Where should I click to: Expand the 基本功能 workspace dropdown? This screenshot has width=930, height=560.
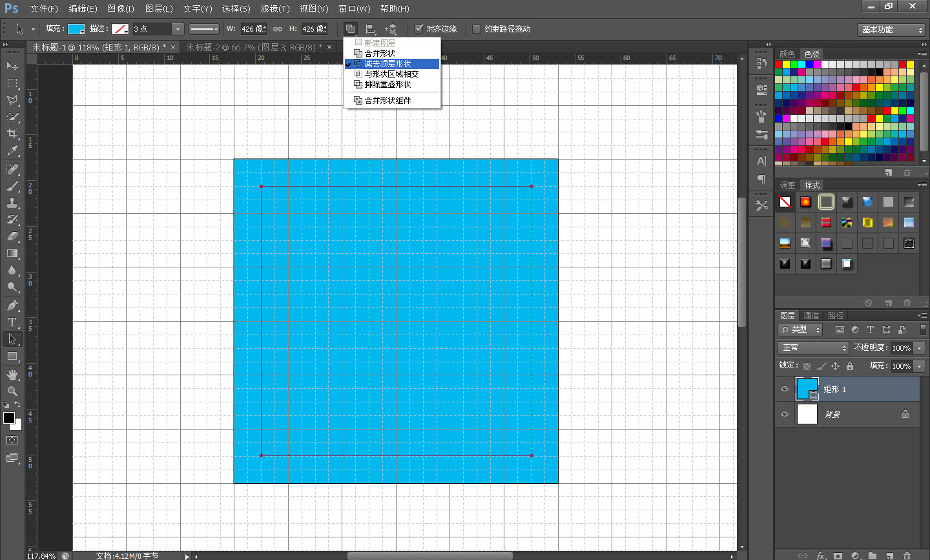893,30
